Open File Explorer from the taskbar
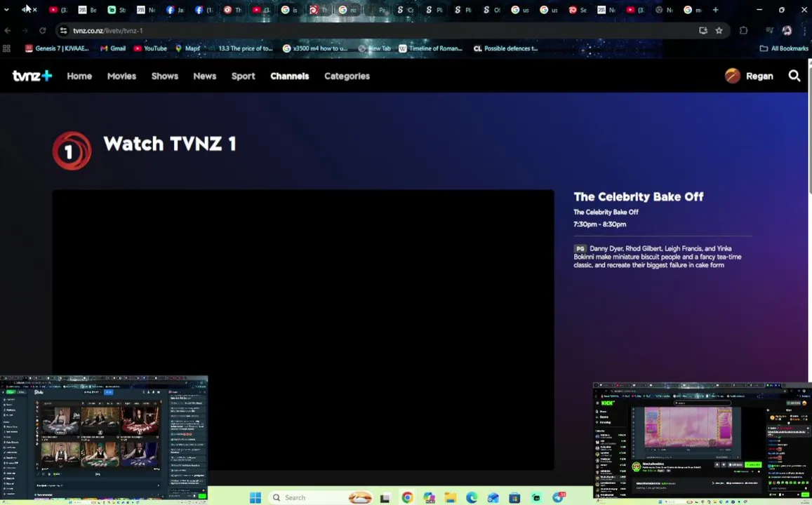812x505 pixels. coord(450,498)
